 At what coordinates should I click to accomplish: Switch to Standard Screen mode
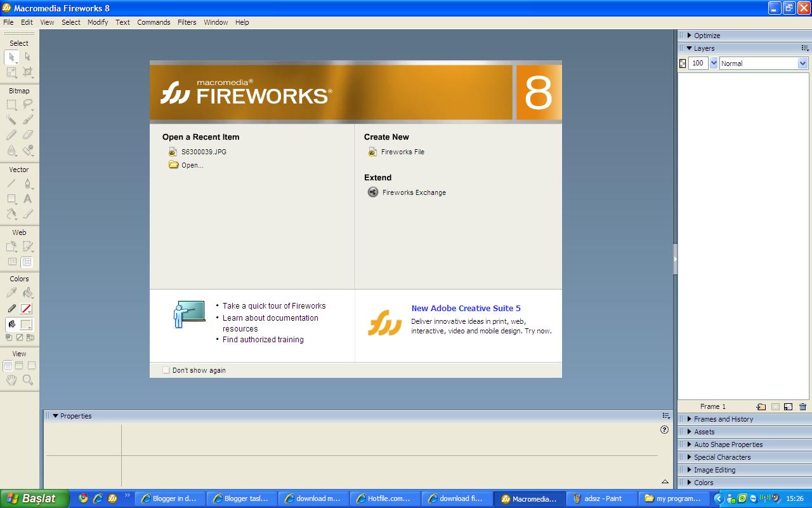click(8, 365)
